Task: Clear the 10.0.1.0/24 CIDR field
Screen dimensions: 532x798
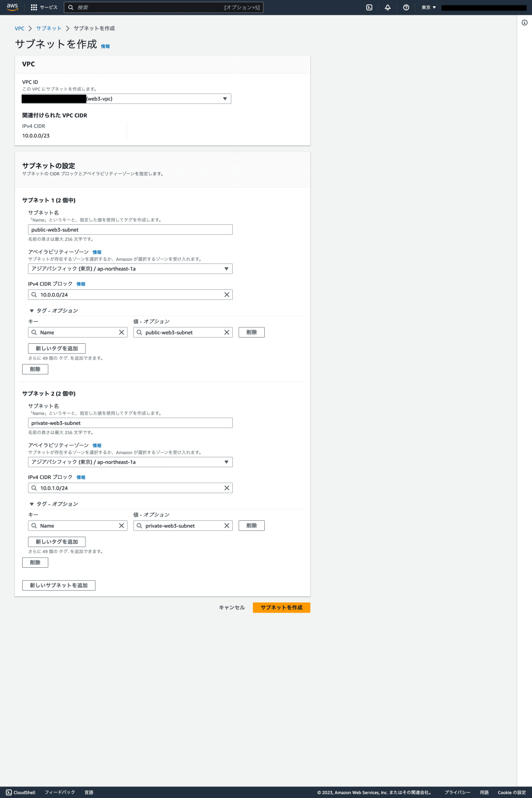Action: (x=227, y=488)
